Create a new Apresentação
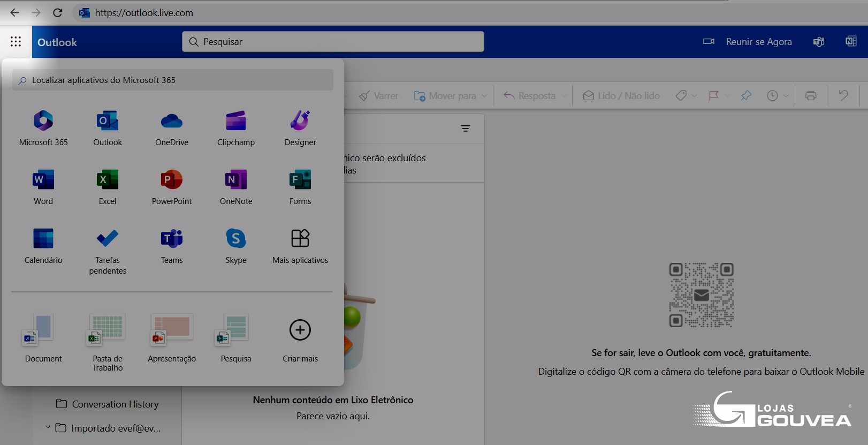 [172, 337]
